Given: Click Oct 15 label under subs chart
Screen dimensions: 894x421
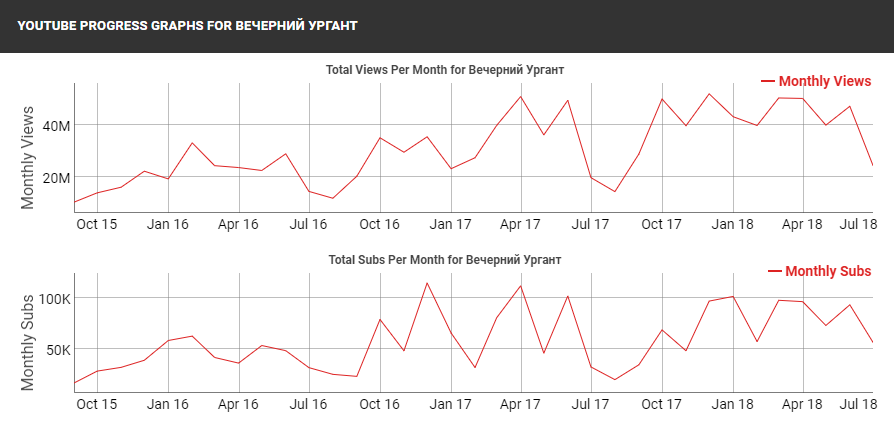Looking at the screenshot, I should pyautogui.click(x=96, y=404).
